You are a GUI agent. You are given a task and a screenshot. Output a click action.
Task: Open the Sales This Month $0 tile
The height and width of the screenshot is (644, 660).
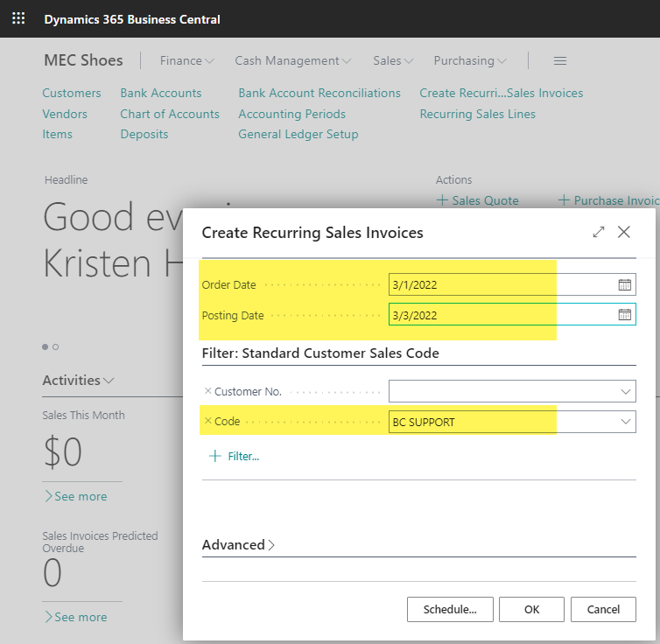[63, 451]
